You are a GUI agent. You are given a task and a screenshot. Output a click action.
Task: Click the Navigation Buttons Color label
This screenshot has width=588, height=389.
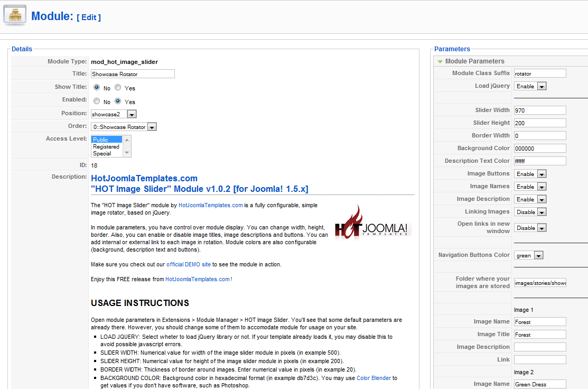coord(474,255)
